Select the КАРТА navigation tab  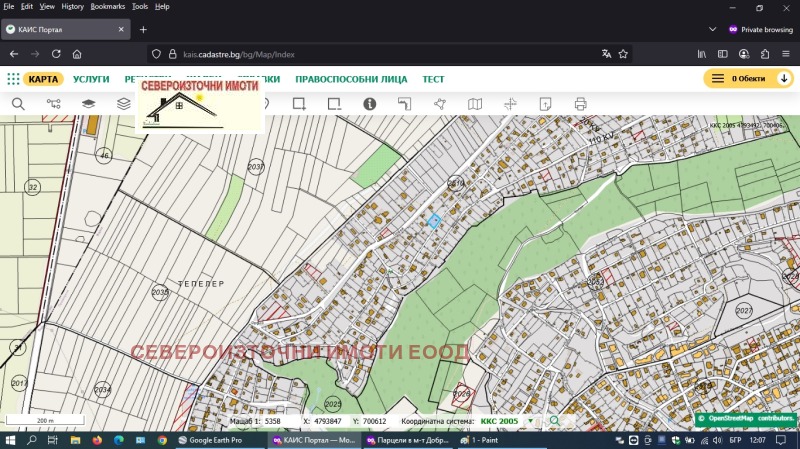[x=43, y=79]
